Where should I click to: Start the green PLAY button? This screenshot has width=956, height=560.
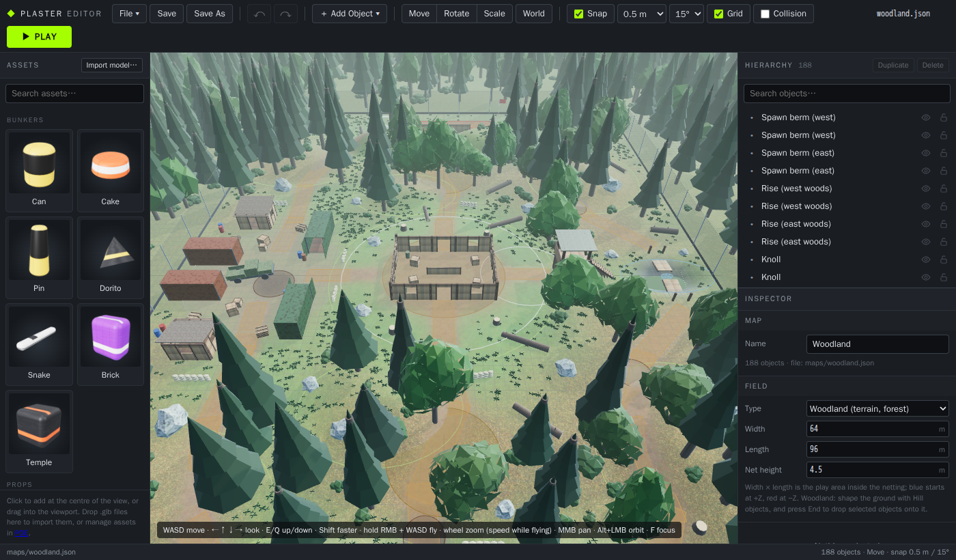39,37
